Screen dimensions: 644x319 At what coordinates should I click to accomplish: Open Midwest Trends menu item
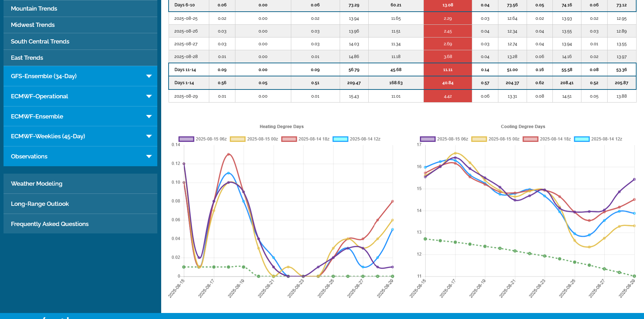(x=33, y=25)
